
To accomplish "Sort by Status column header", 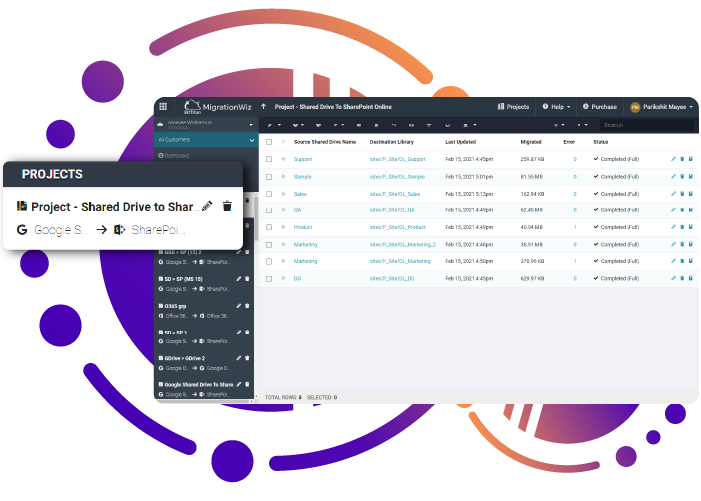I will [600, 142].
